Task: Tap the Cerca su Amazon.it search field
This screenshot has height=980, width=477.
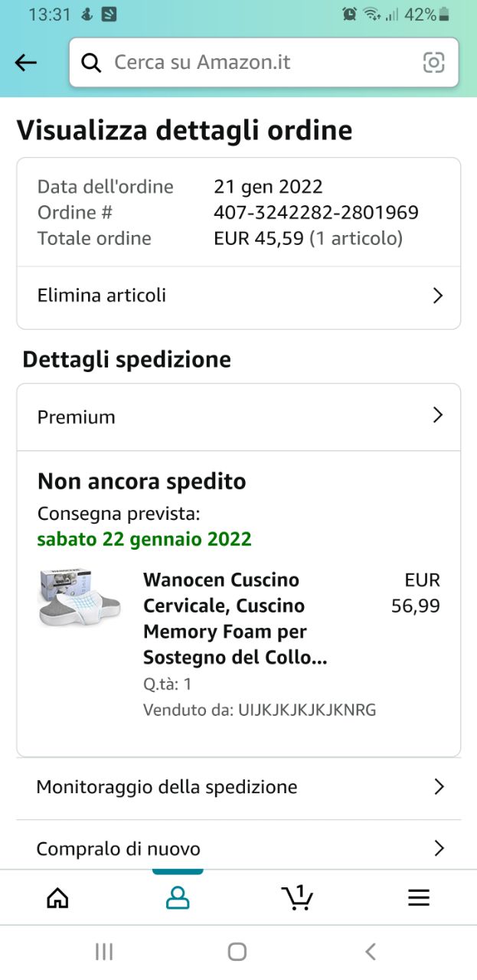Action: (x=260, y=63)
